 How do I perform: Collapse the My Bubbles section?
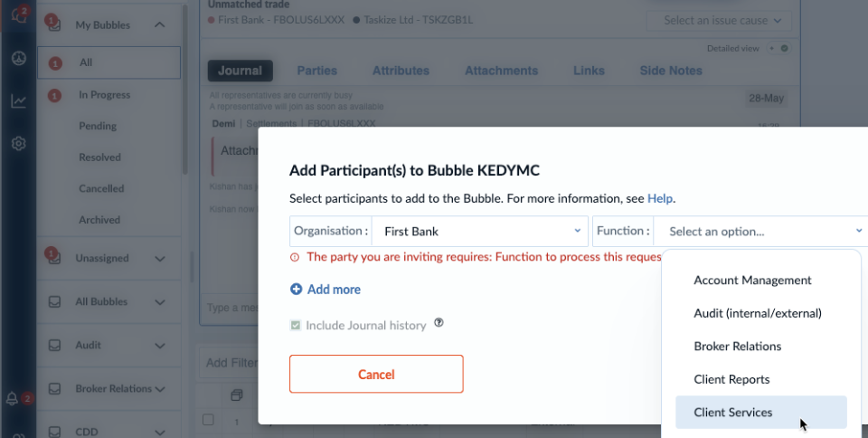159,24
